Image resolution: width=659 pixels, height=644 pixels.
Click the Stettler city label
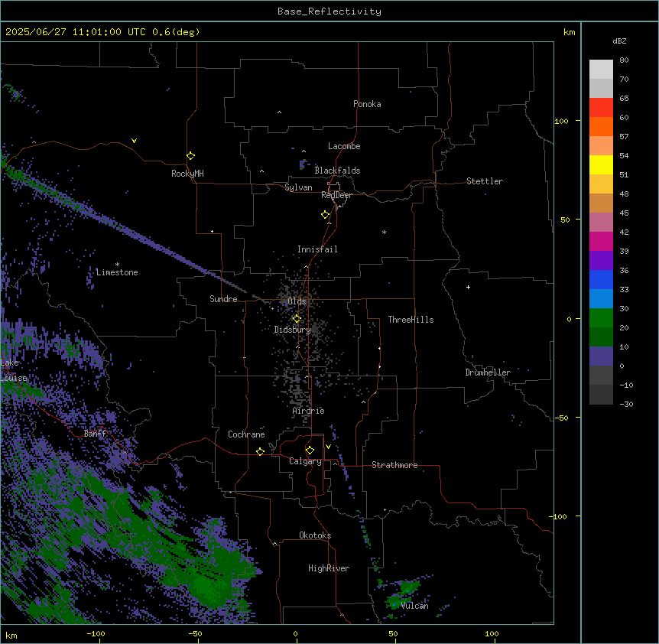[484, 181]
